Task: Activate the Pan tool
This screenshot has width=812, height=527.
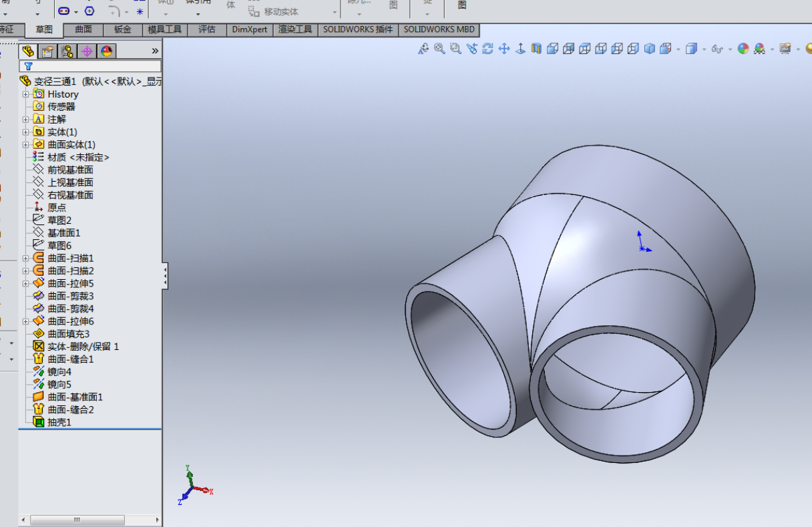Action: pos(503,48)
